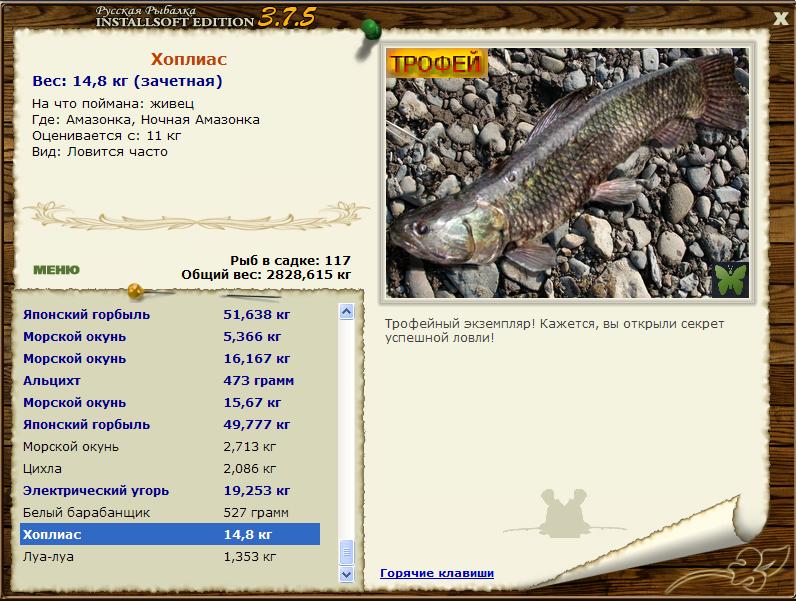
Task: Open the Горячие клавиши link
Action: pos(437,573)
